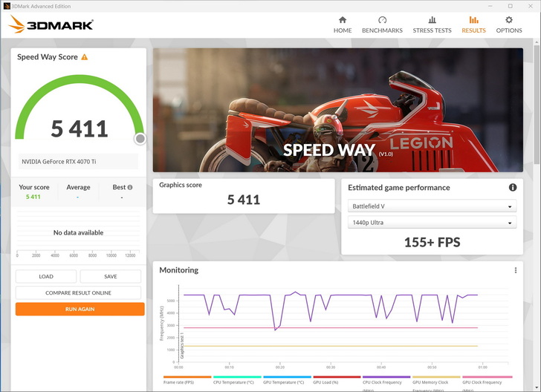Open Stress Tests chart icon
541x392 pixels.
point(432,19)
